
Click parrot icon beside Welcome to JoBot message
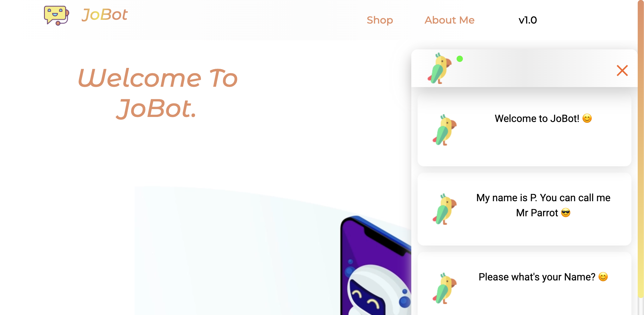pyautogui.click(x=444, y=130)
